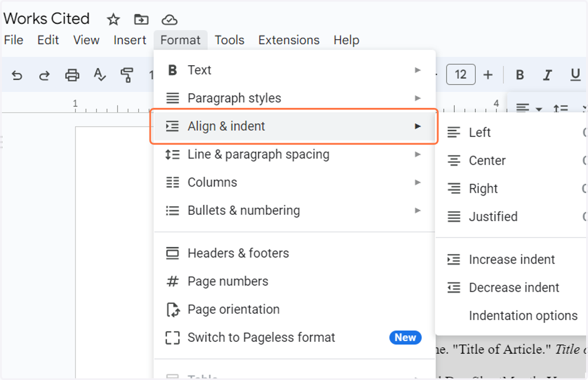The width and height of the screenshot is (588, 380).
Task: Open the File menu
Action: click(x=14, y=40)
